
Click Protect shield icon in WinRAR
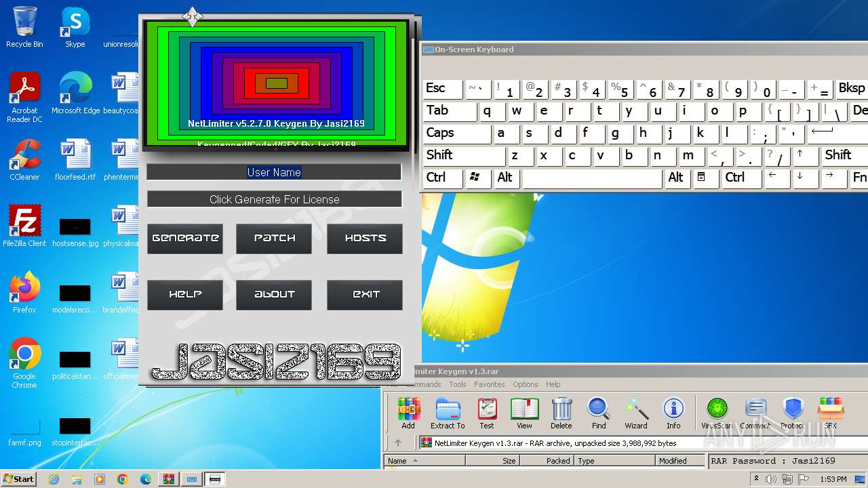pyautogui.click(x=793, y=413)
